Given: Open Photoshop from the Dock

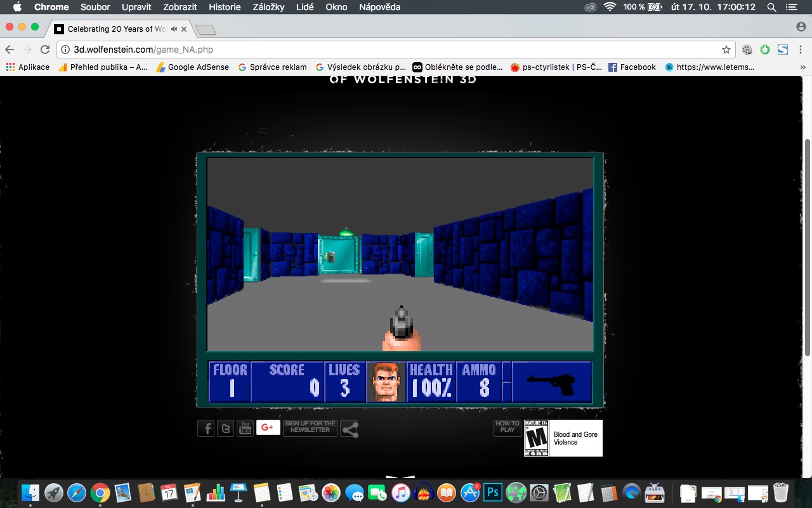Looking at the screenshot, I should pyautogui.click(x=493, y=493).
